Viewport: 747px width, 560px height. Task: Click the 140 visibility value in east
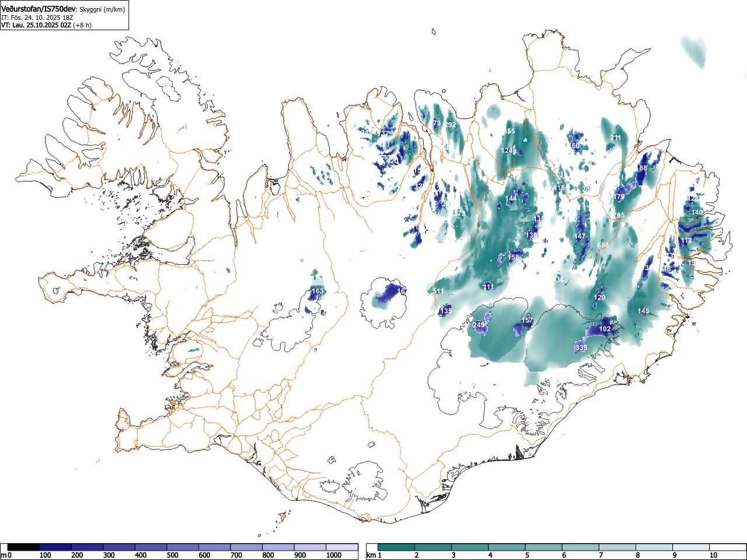[x=697, y=212]
